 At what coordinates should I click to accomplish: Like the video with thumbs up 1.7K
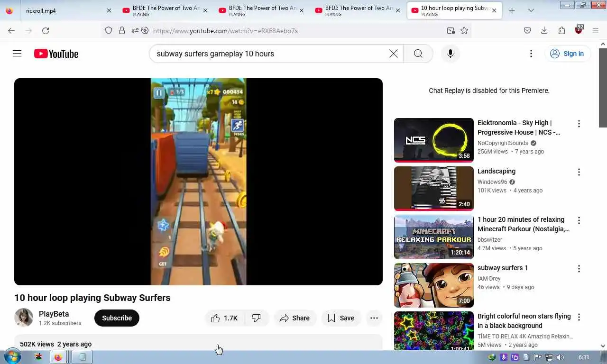(224, 318)
